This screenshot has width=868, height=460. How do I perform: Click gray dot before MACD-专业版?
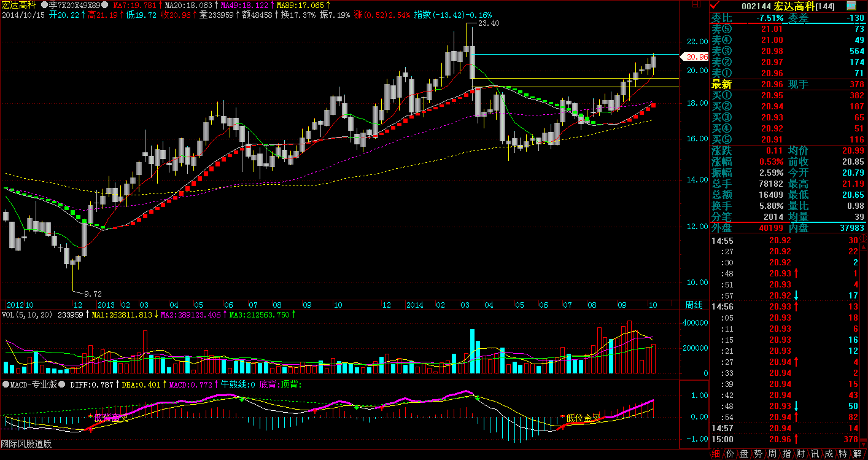6,384
